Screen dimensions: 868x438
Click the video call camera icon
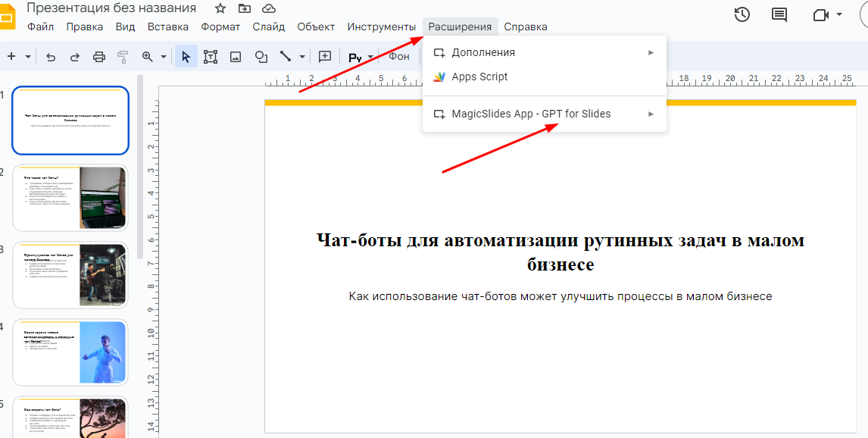coord(820,15)
